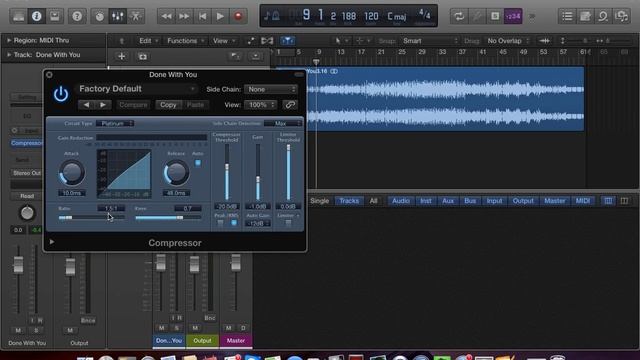Expand the Compressor extended parameters triangle
Screen dimensions: 640x360
(52, 242)
